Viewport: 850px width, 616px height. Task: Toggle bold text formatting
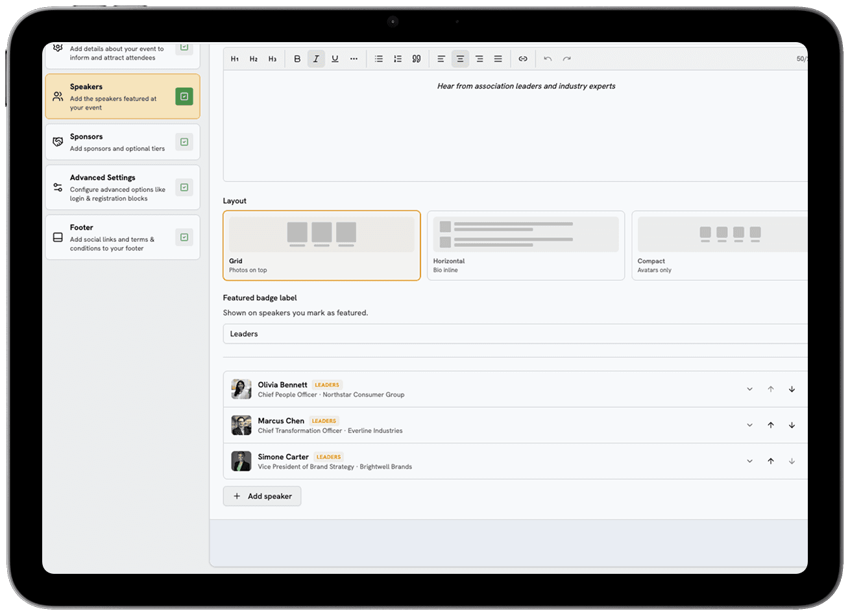[297, 59]
